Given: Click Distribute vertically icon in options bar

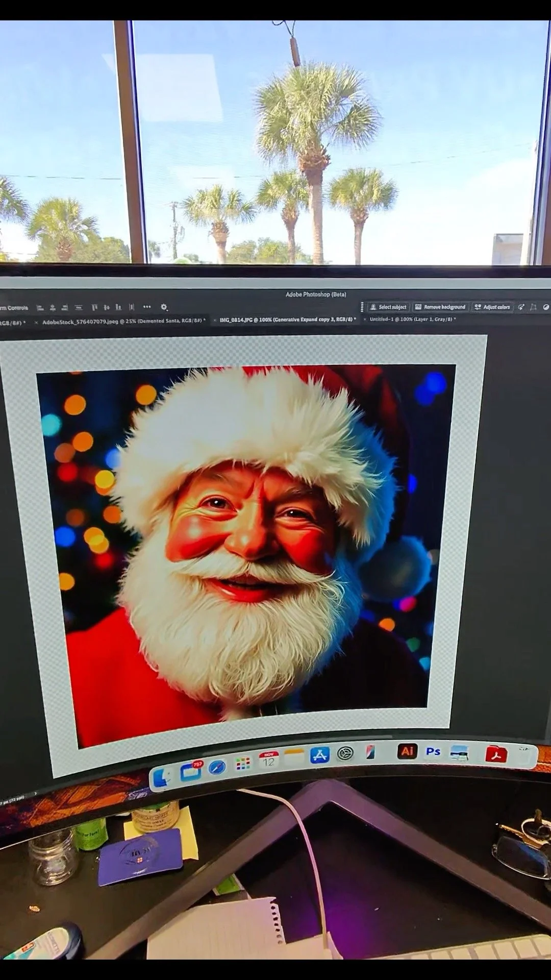Looking at the screenshot, I should coord(79,308).
